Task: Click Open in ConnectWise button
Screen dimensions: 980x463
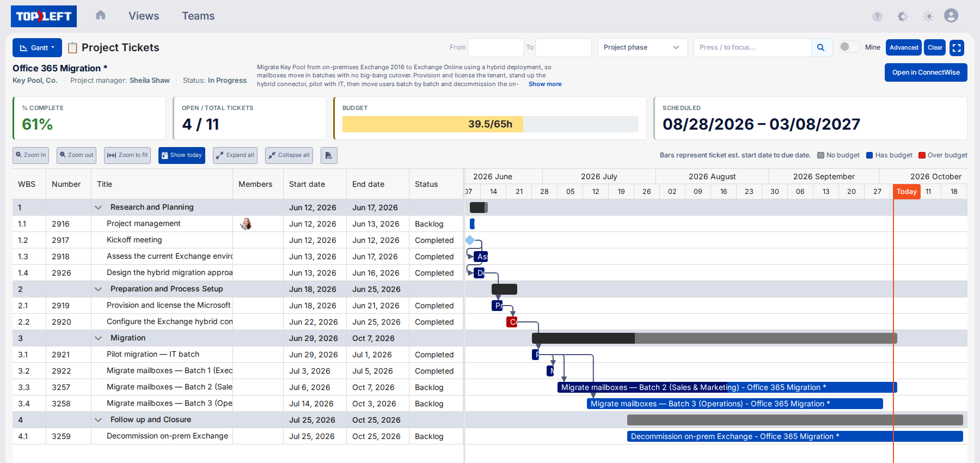Action: point(926,72)
